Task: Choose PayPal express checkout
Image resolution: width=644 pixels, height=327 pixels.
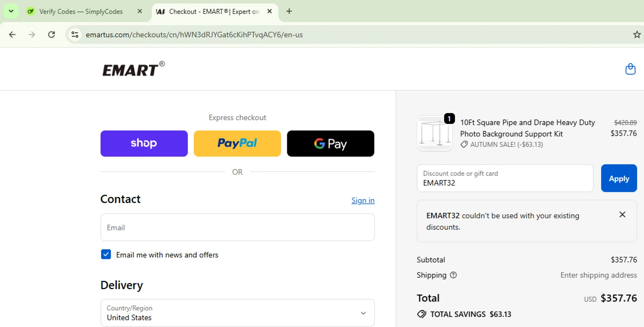Action: tap(237, 143)
